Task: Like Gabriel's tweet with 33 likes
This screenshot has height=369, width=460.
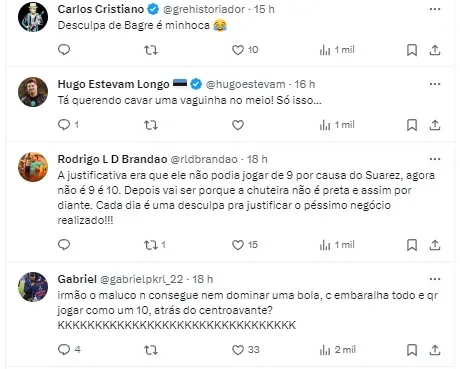Action: tap(238, 350)
